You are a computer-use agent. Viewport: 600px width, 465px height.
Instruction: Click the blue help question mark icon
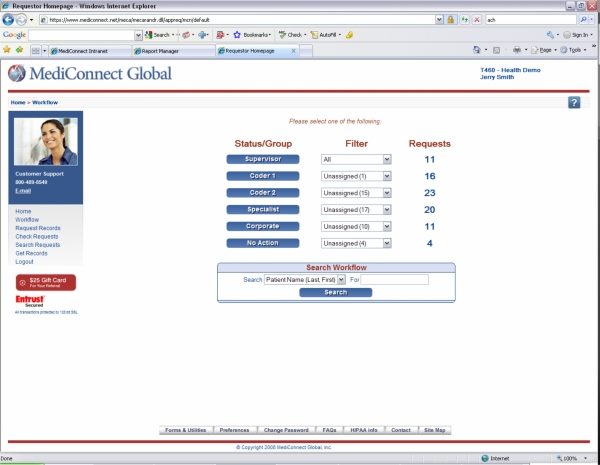tap(574, 102)
